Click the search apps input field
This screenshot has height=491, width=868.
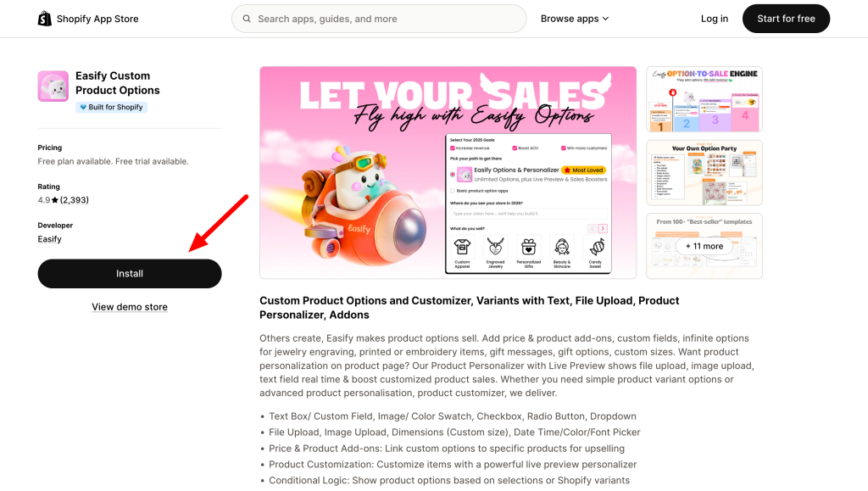[x=379, y=19]
